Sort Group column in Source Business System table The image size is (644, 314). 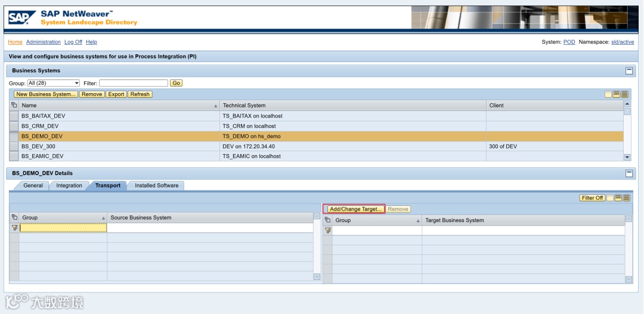(x=104, y=218)
